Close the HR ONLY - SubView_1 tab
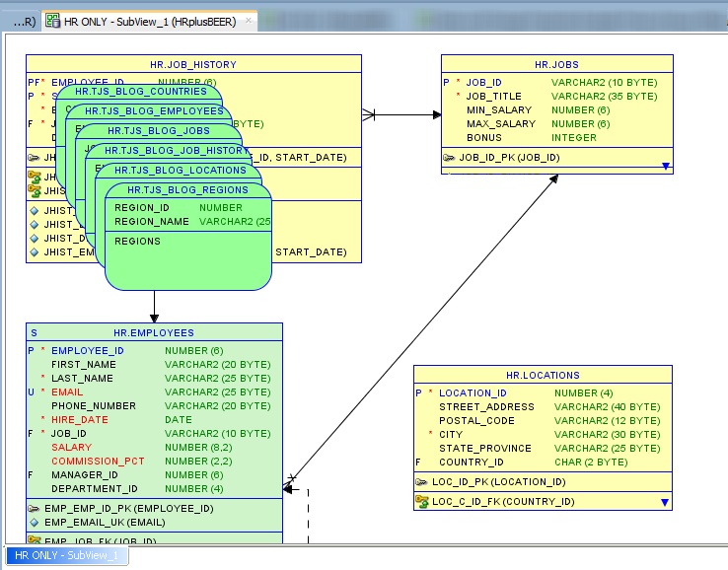 pos(249,21)
